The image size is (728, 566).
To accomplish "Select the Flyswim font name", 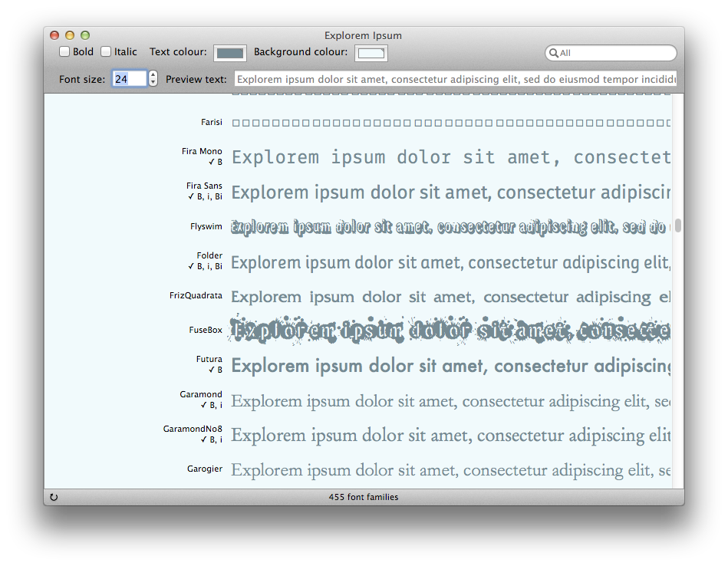I will 206,226.
